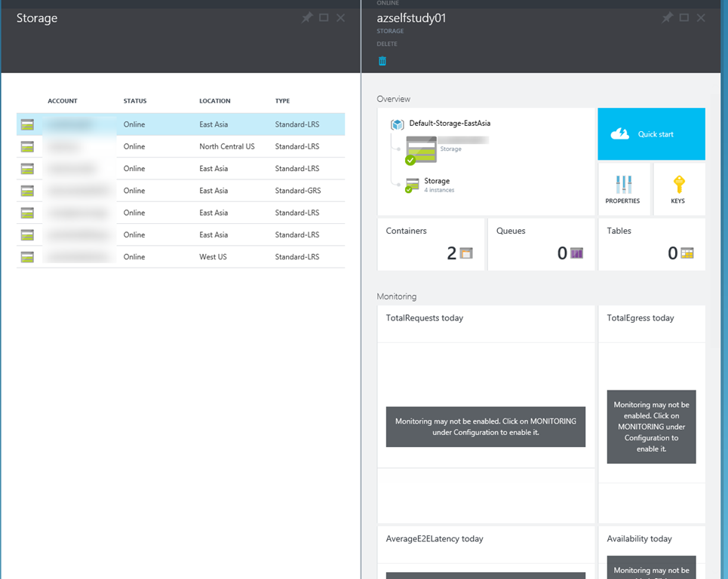This screenshot has width=728, height=579.
Task: Select the West US location cell
Action: tap(213, 257)
